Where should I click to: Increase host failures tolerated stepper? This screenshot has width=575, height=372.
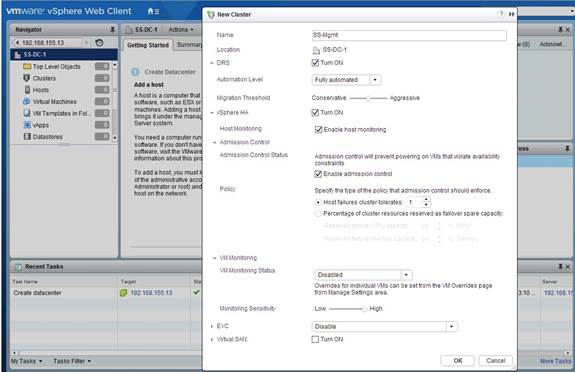(426, 200)
